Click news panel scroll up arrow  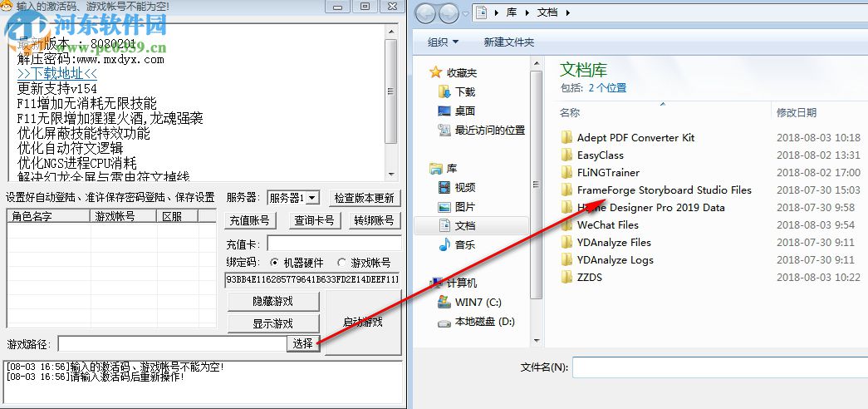click(391, 32)
